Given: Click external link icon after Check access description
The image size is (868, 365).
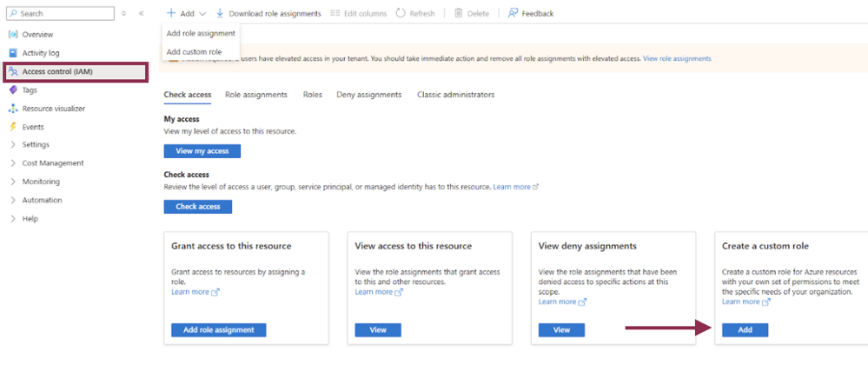Looking at the screenshot, I should pos(535,187).
